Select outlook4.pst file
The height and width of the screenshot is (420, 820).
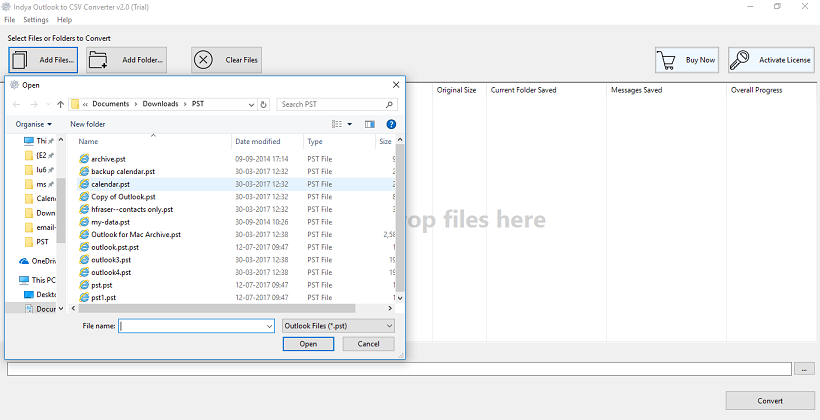[111, 272]
